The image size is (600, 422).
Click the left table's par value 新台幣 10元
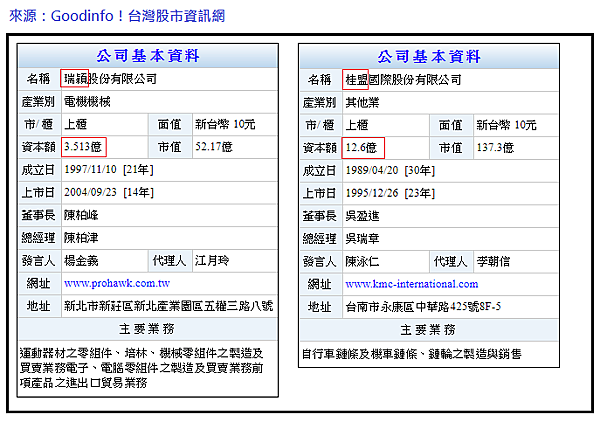click(x=225, y=124)
